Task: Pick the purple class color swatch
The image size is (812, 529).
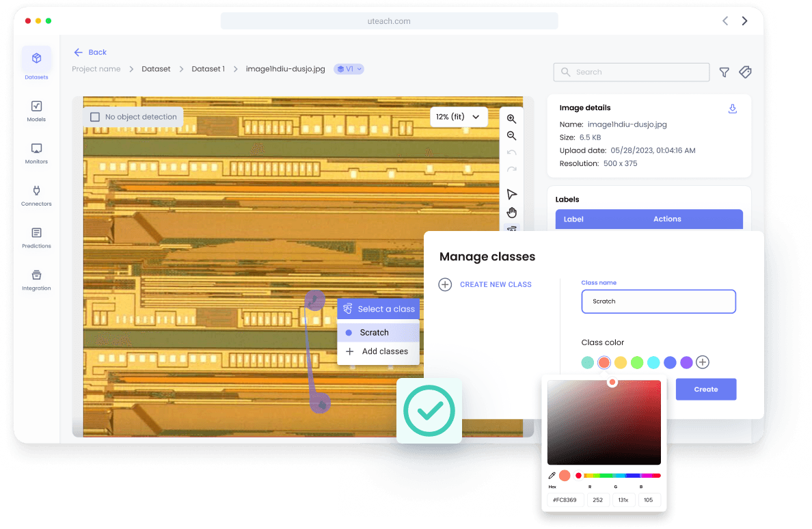Action: click(686, 362)
